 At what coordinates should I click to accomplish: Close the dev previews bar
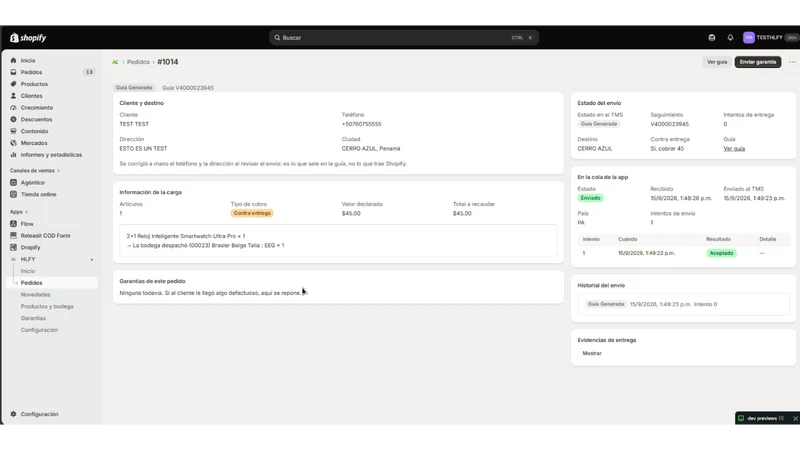click(x=795, y=418)
